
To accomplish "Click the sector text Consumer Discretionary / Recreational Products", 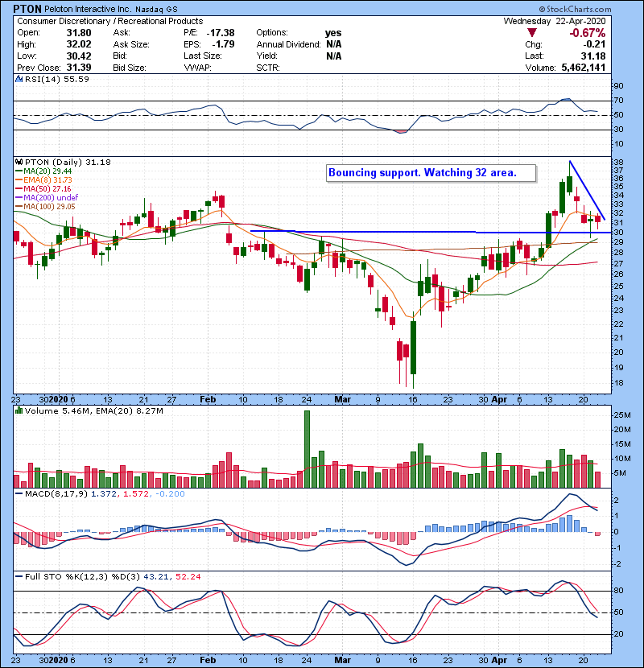I will coord(110,21).
